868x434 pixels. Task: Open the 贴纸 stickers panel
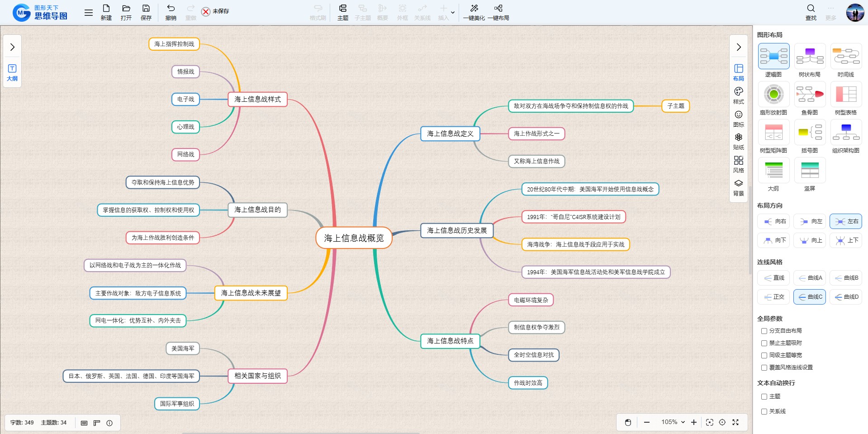[x=738, y=138]
